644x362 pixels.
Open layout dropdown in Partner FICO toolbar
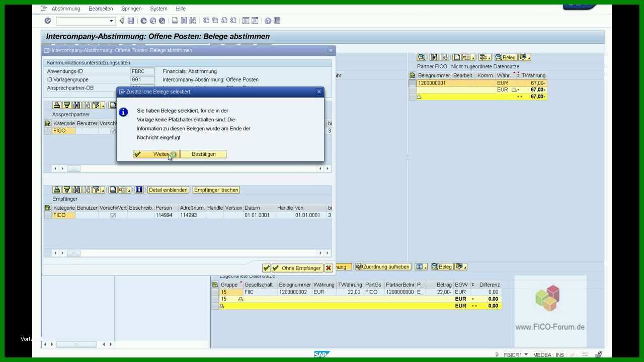[x=469, y=57]
